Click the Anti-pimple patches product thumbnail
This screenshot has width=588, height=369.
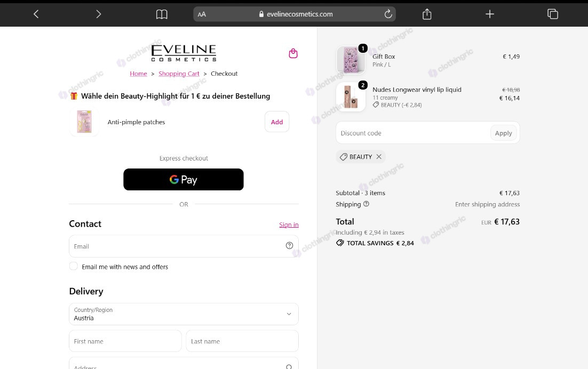click(84, 122)
